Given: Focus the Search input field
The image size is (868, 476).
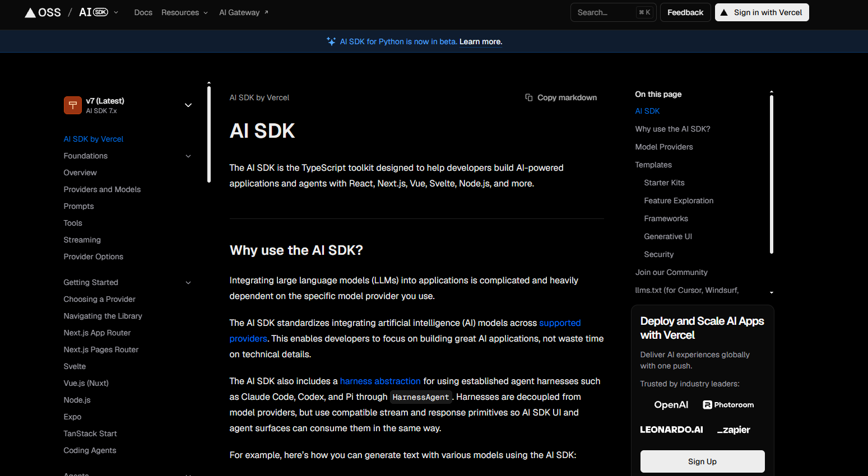Looking at the screenshot, I should coord(613,12).
